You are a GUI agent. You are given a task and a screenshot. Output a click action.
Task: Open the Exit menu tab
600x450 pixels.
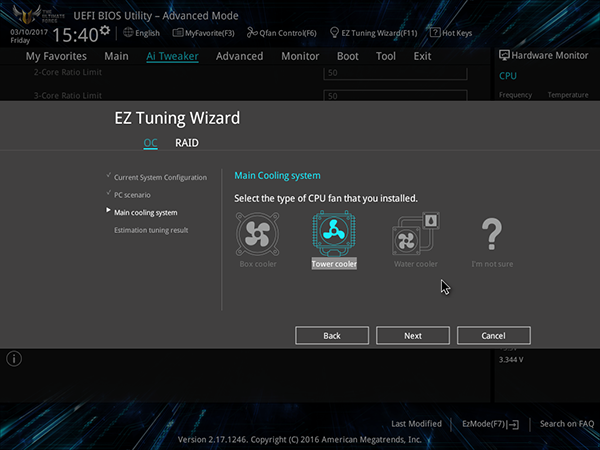(422, 56)
